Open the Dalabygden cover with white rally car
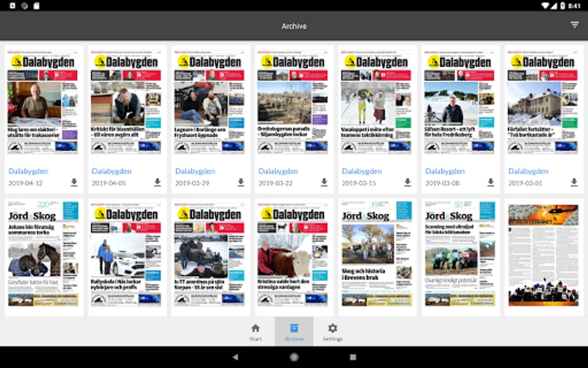 click(126, 254)
